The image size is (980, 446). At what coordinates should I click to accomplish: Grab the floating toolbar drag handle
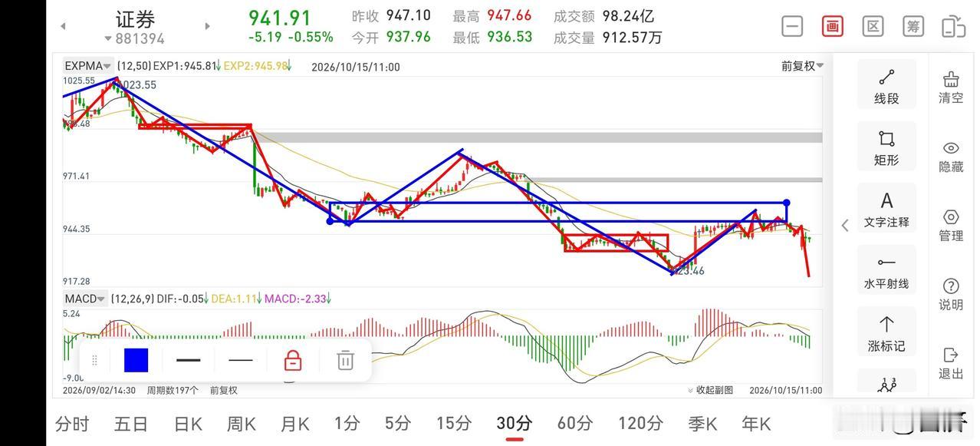pos(95,360)
